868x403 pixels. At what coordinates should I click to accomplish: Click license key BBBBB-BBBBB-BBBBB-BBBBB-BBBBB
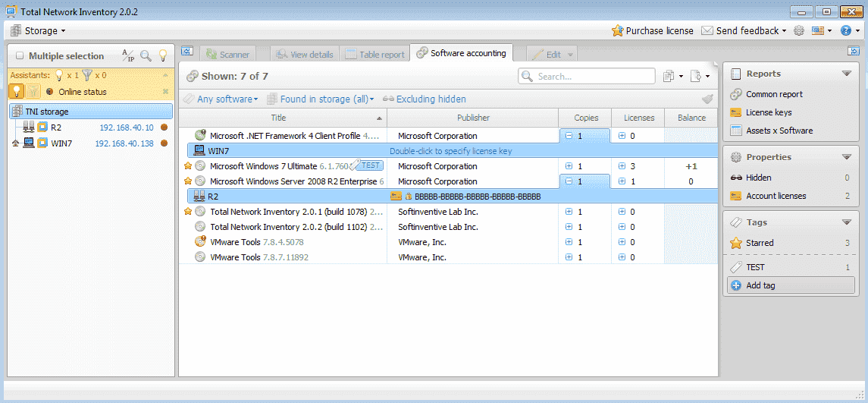477,197
